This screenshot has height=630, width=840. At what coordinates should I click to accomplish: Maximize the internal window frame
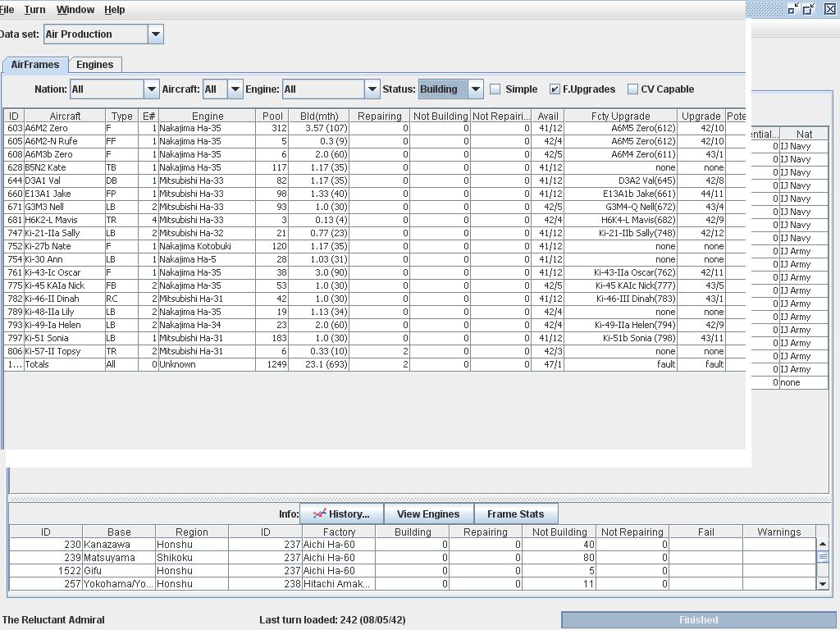810,9
